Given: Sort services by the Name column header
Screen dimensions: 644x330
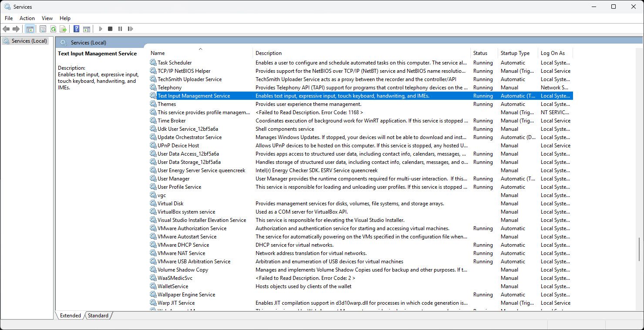Looking at the screenshot, I should (x=200, y=53).
